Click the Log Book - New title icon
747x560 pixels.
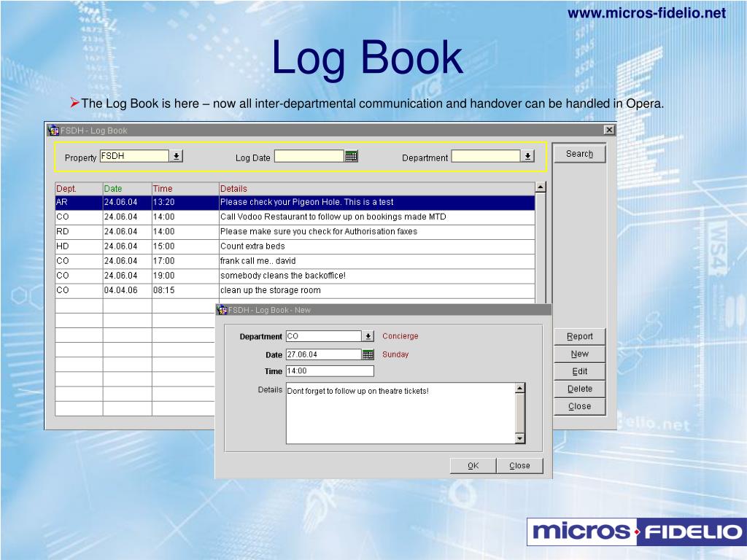click(x=222, y=310)
